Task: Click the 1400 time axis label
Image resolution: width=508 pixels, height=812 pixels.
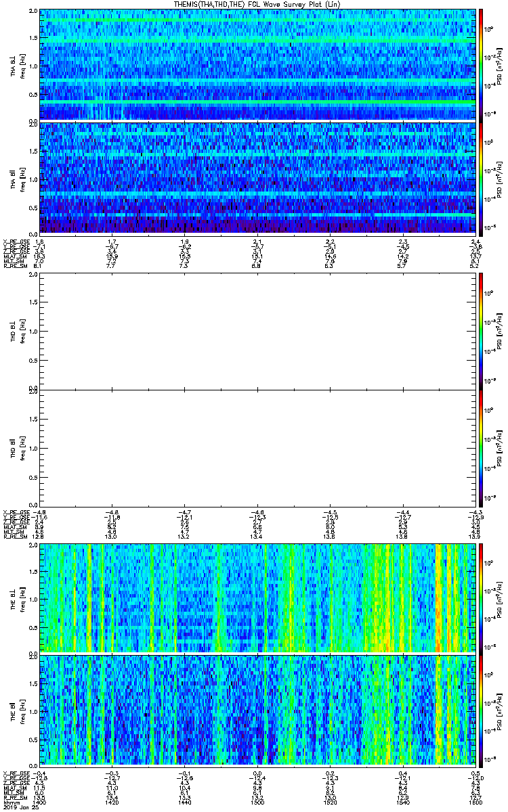Action: coord(39,803)
